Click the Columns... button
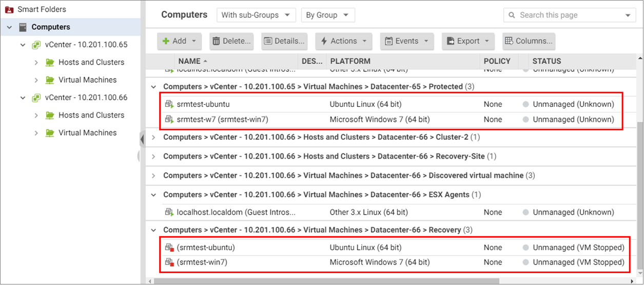The image size is (644, 285). pos(528,41)
